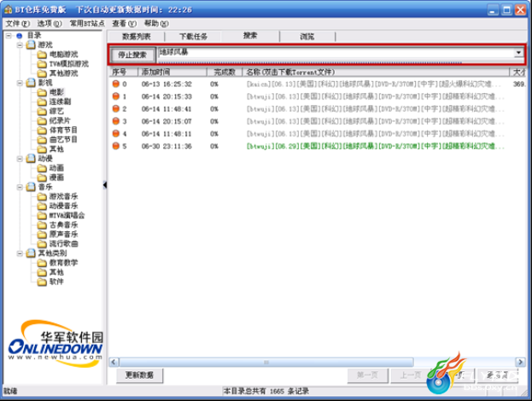Click the red status icon of row 3
This screenshot has height=401, width=532.
[116, 121]
